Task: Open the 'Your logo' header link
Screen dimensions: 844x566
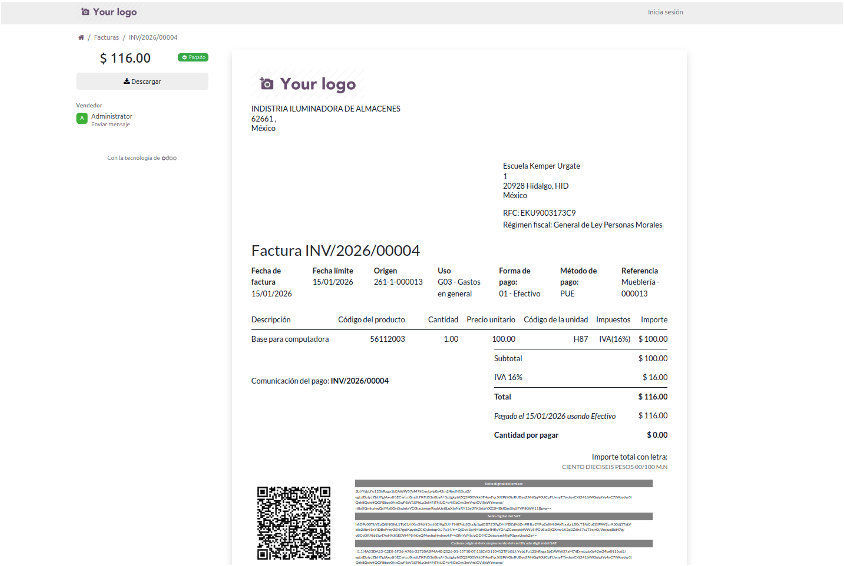Action: pos(109,12)
